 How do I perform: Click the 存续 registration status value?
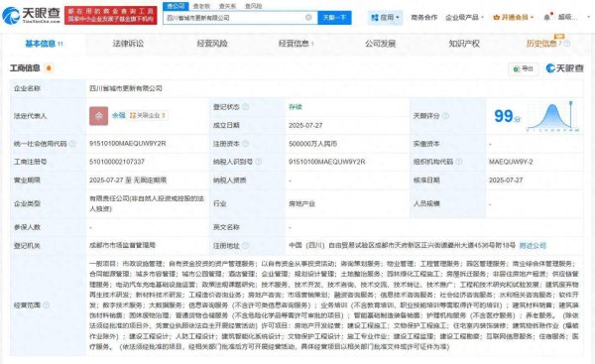(x=296, y=107)
